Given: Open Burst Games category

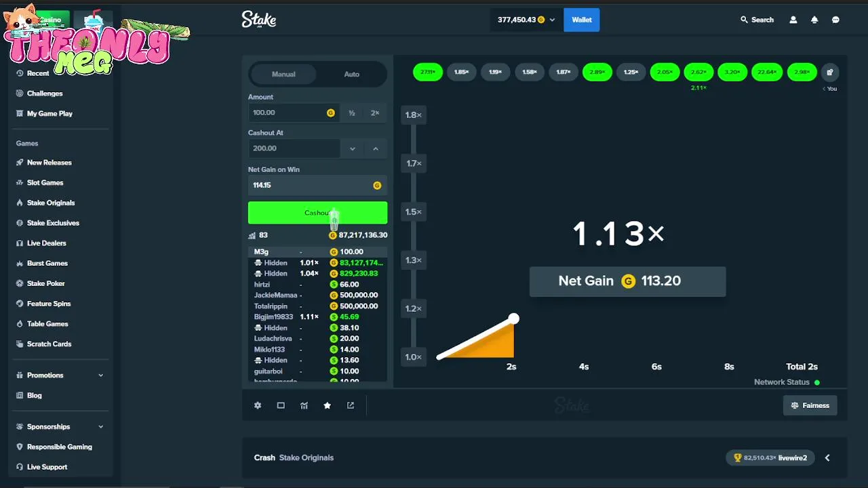Looking at the screenshot, I should [x=41, y=263].
